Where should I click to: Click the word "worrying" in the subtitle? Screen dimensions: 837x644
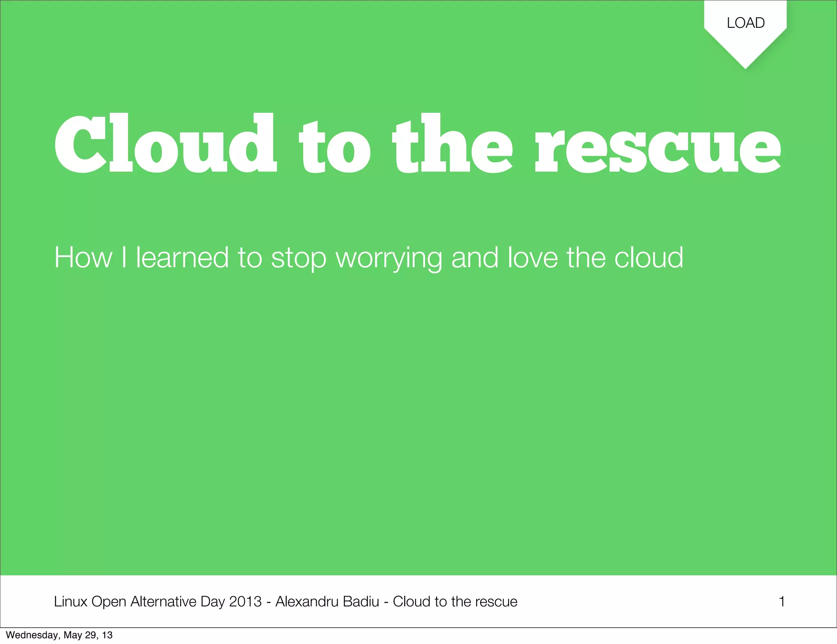(389, 258)
